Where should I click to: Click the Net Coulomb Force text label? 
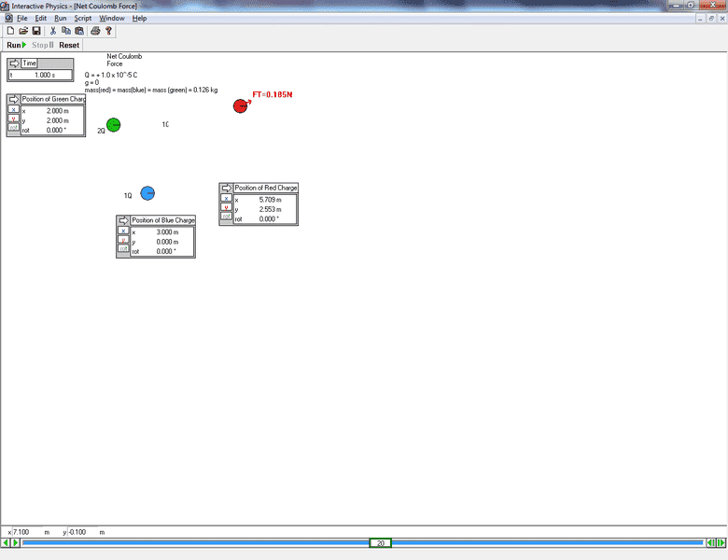point(124,60)
